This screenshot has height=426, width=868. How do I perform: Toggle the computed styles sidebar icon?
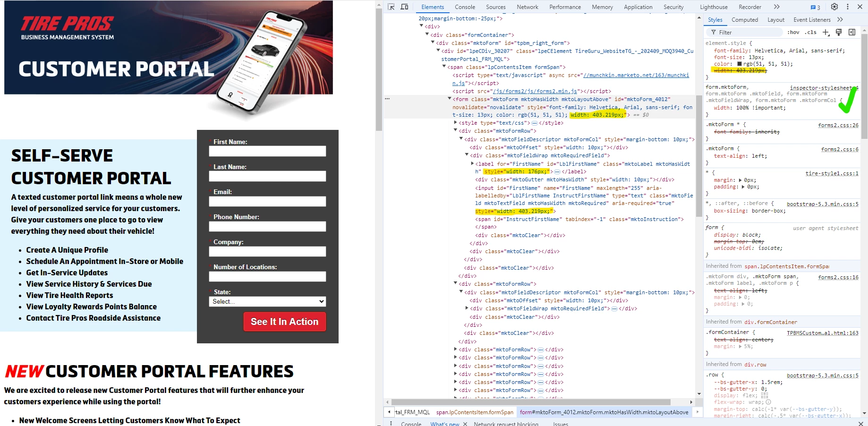click(x=852, y=32)
